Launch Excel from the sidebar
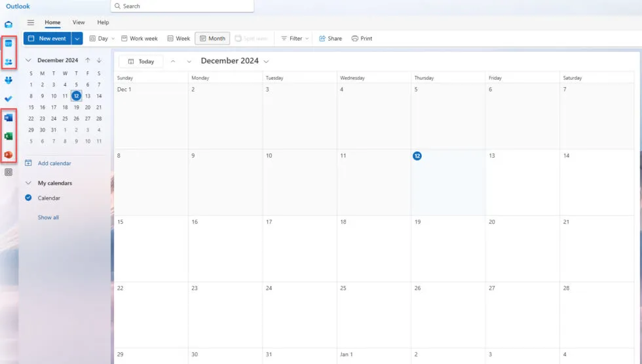The height and width of the screenshot is (364, 642). tap(8, 136)
